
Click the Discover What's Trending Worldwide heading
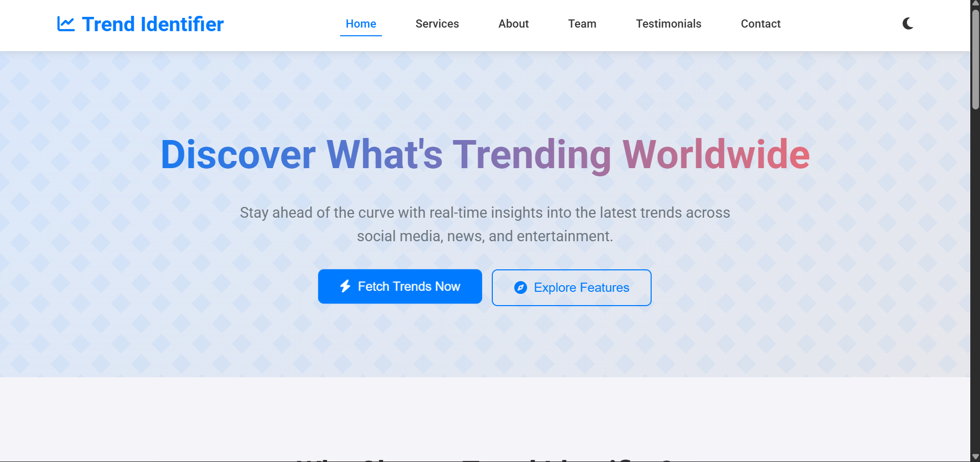tap(485, 154)
